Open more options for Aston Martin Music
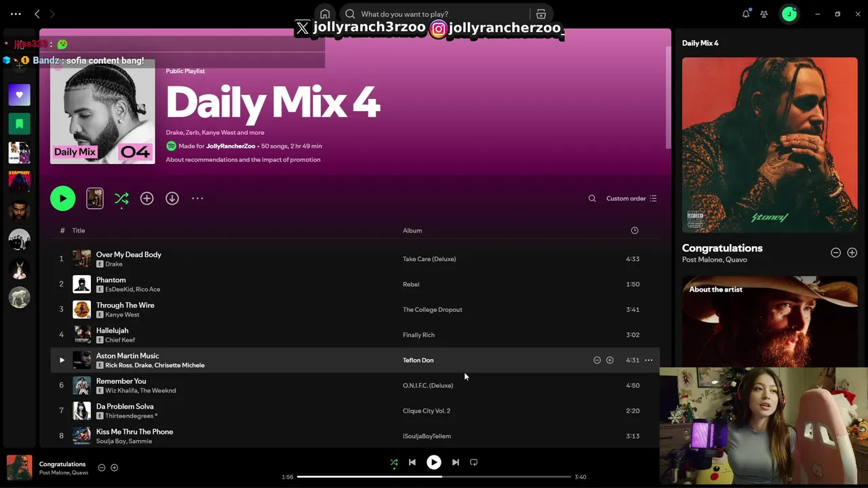868x488 pixels. tap(649, 360)
